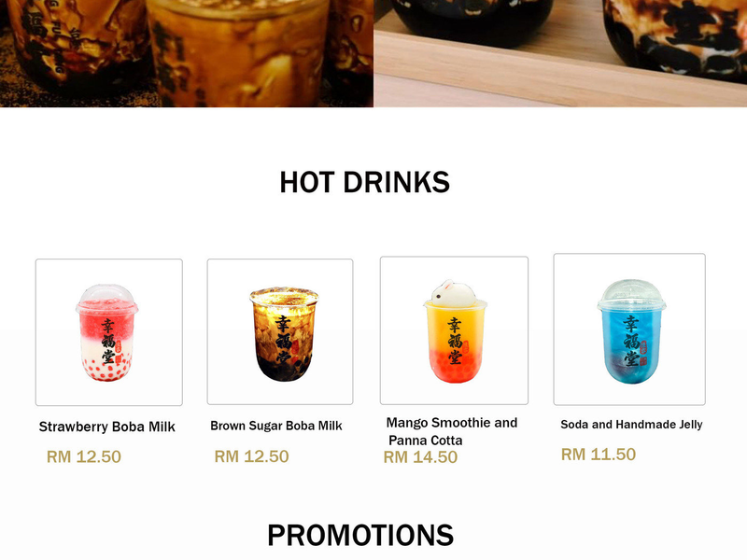Click the Strawberry Boba Milk title

pyautogui.click(x=107, y=427)
